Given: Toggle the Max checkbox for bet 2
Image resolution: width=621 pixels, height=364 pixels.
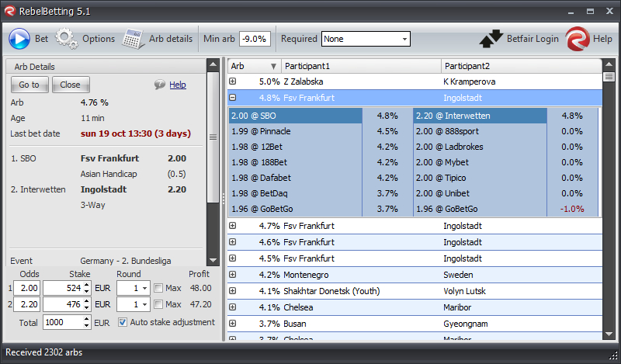Looking at the screenshot, I should tap(158, 304).
